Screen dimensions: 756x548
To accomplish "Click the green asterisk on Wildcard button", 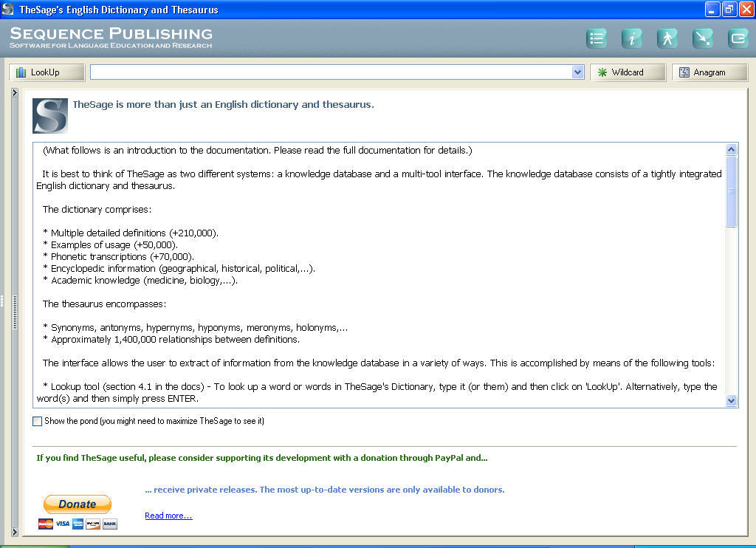I will coord(602,72).
